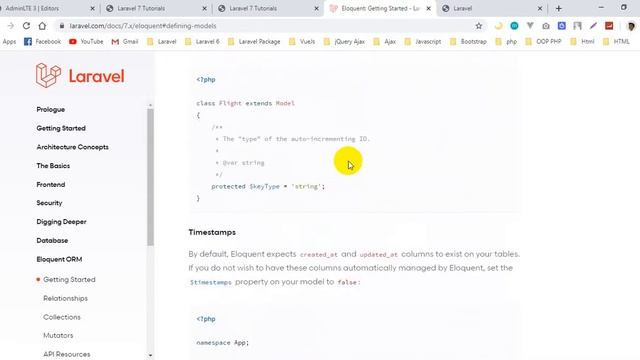Close the AdminLTE 3 Editors tab
Image resolution: width=640 pixels, height=360 pixels.
92,8
